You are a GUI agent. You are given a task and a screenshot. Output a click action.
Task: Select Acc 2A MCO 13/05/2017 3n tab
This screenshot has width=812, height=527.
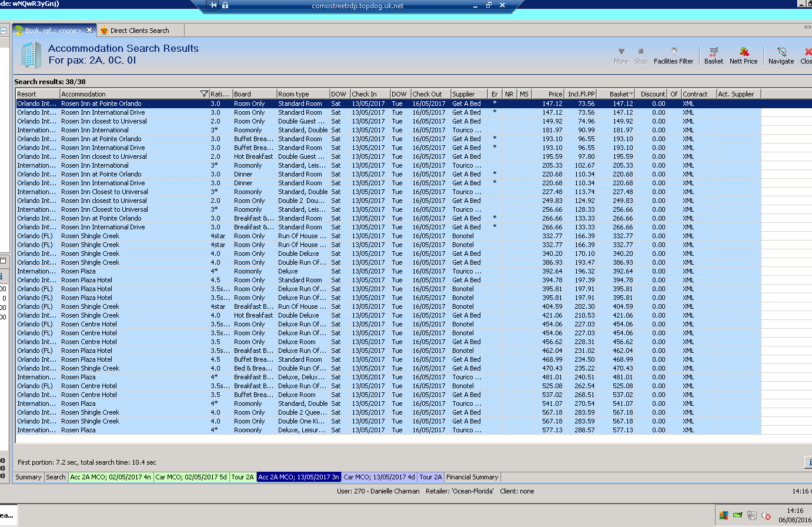(x=299, y=477)
